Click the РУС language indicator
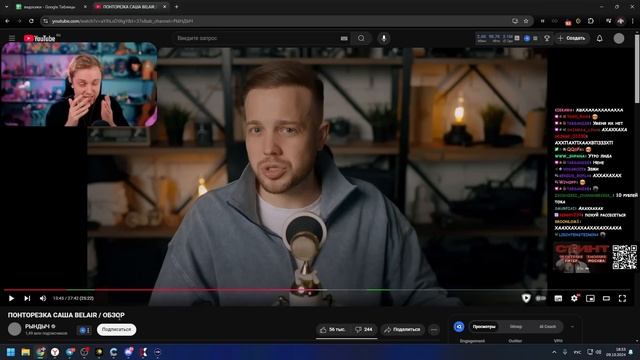Viewport: 640px width, 360px height. pyautogui.click(x=577, y=352)
